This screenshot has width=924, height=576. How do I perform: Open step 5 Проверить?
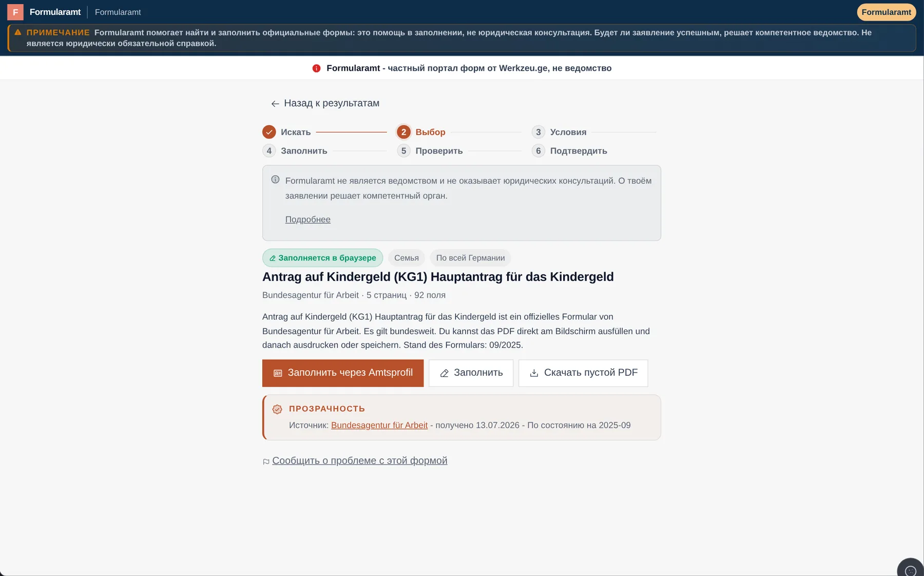click(x=430, y=151)
